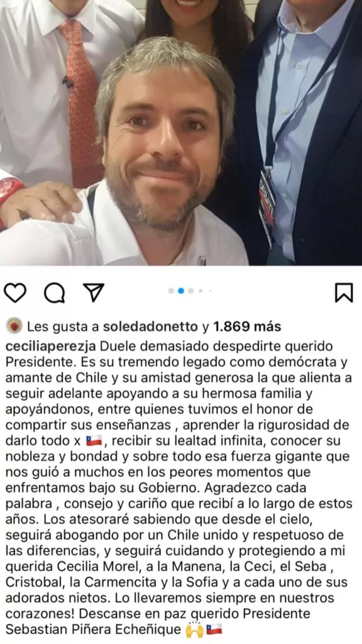
Task: Tap the small liker avatar beside "Les gusta"
Action: [x=14, y=326]
